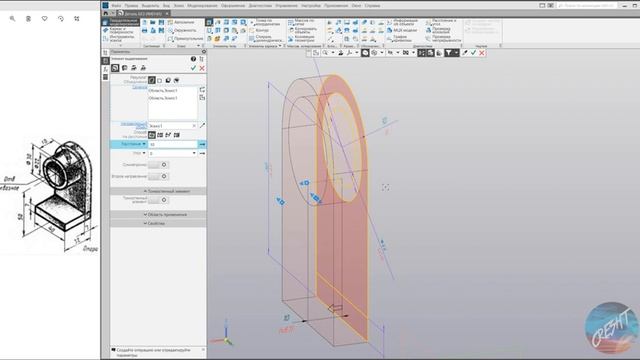Screen dimensions: 640x360
Task: Expand the Область применения section
Action: (x=158, y=214)
